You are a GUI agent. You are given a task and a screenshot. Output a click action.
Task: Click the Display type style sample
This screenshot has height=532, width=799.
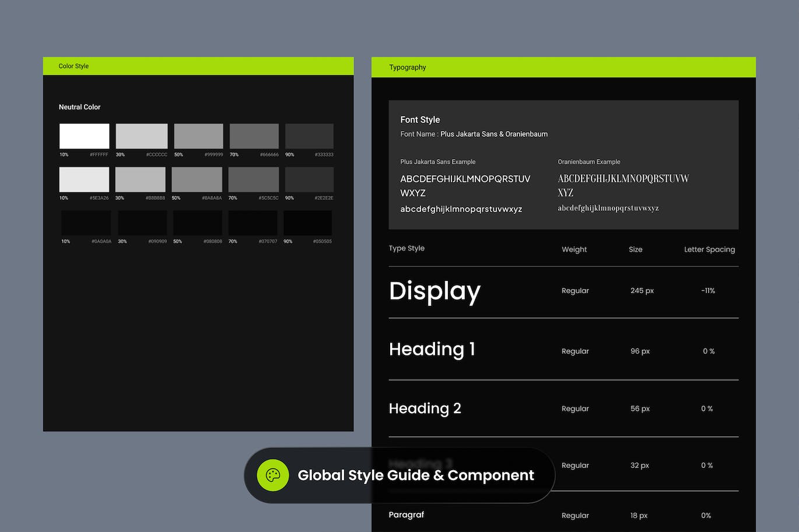point(435,291)
